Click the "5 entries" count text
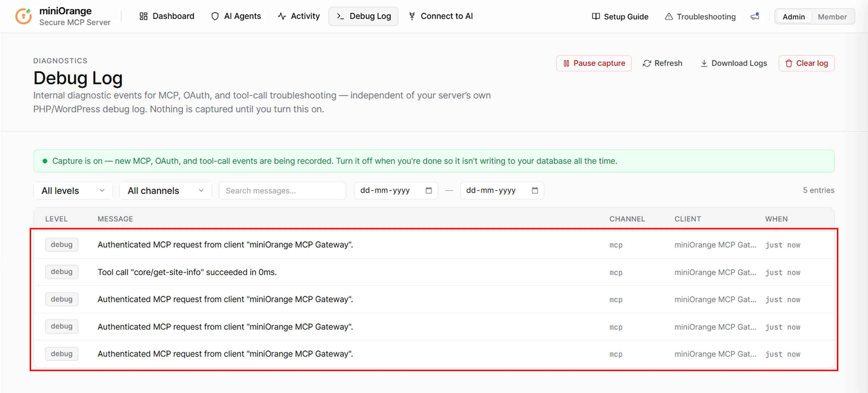The height and width of the screenshot is (393, 868). coord(818,190)
